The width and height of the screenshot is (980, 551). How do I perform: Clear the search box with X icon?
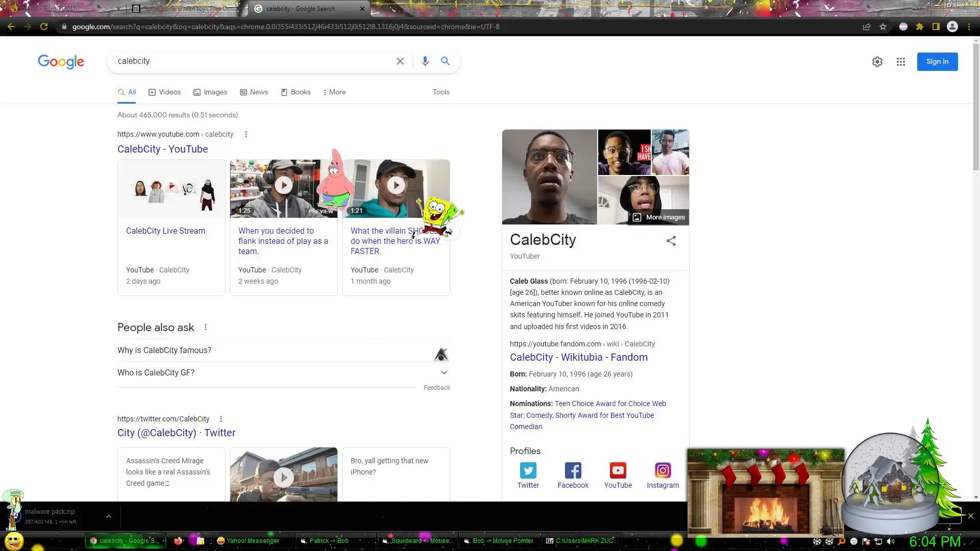[400, 61]
